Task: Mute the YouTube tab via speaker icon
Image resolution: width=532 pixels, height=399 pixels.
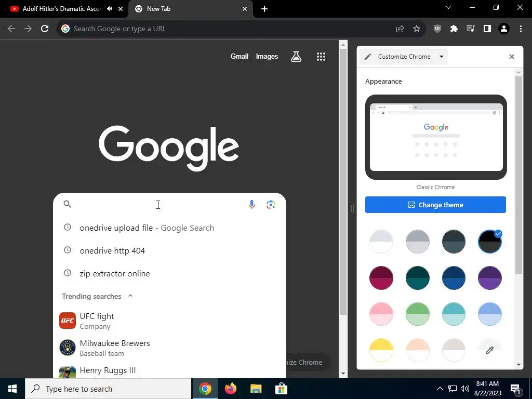Action: (109, 9)
